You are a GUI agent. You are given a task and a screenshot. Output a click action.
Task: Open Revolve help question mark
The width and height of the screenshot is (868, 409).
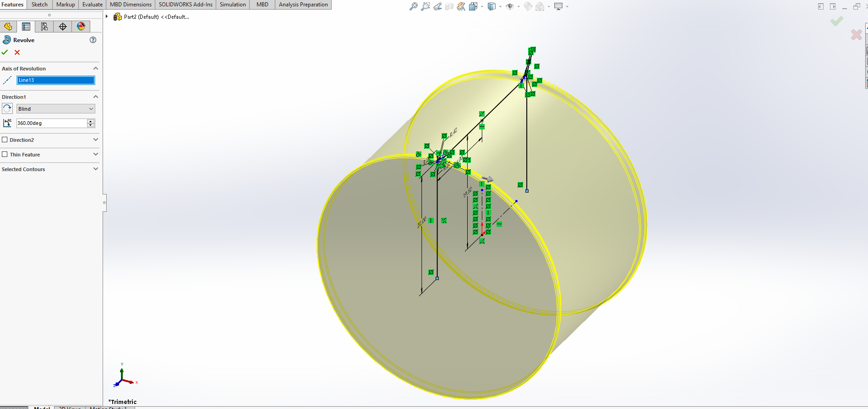93,40
